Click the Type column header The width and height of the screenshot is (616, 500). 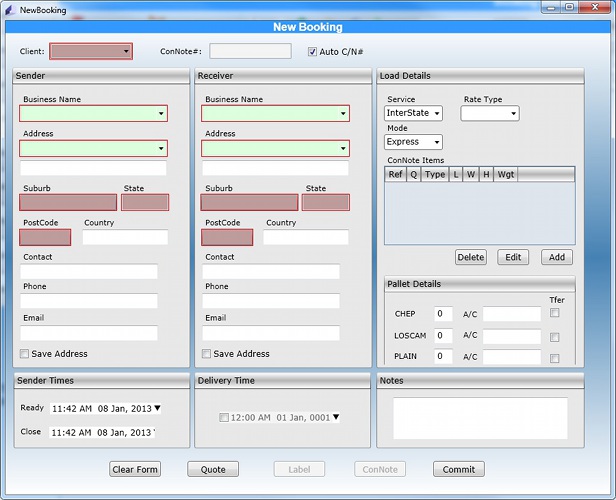point(434,174)
